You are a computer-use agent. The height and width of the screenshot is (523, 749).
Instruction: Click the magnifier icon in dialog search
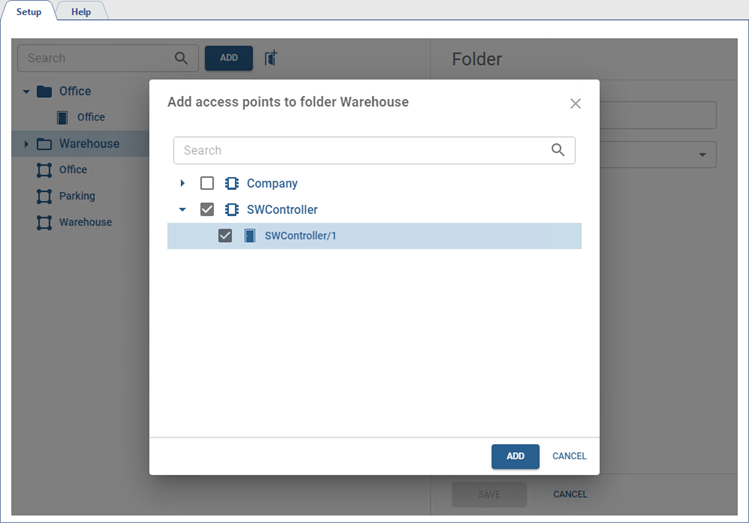pyautogui.click(x=558, y=150)
